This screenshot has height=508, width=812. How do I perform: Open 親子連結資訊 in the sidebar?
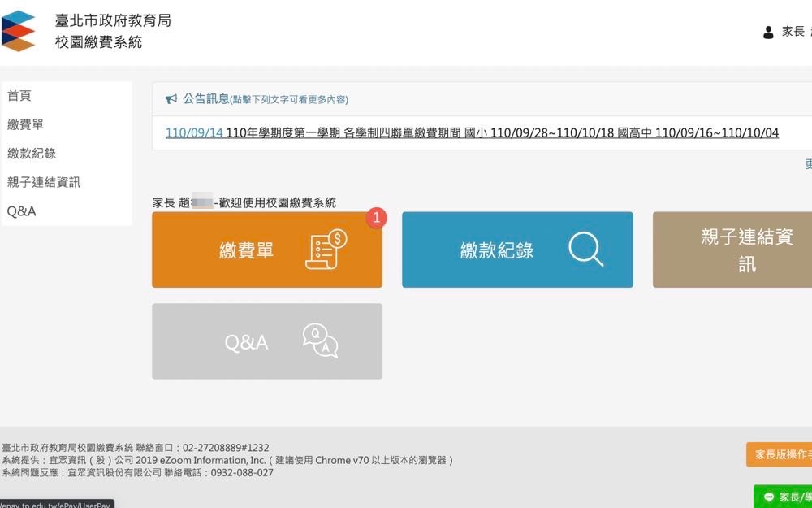tap(44, 182)
